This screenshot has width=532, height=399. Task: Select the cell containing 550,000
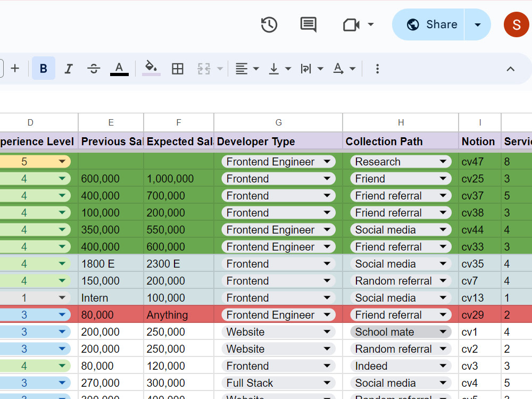tap(179, 230)
